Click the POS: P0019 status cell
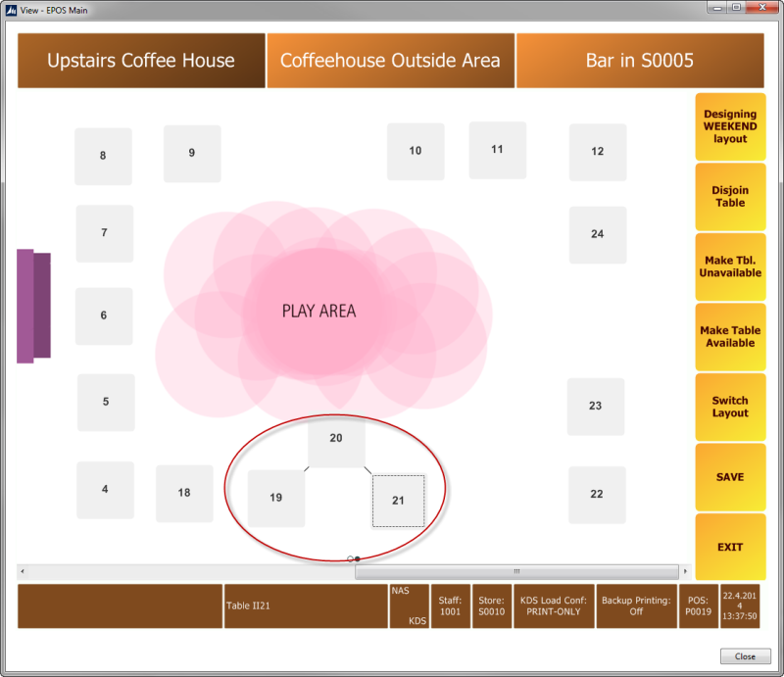This screenshot has width=784, height=677. [699, 606]
